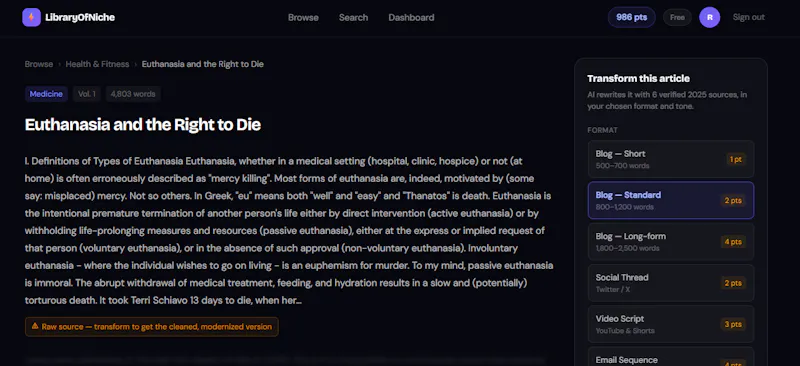The image size is (800, 366).
Task: Click the Transform this article heading
Action: tap(638, 79)
